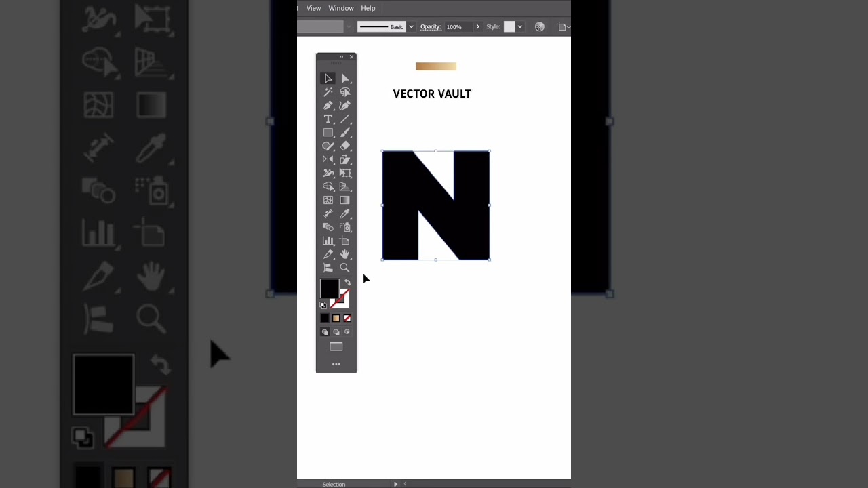Select the Warp tool

328,174
